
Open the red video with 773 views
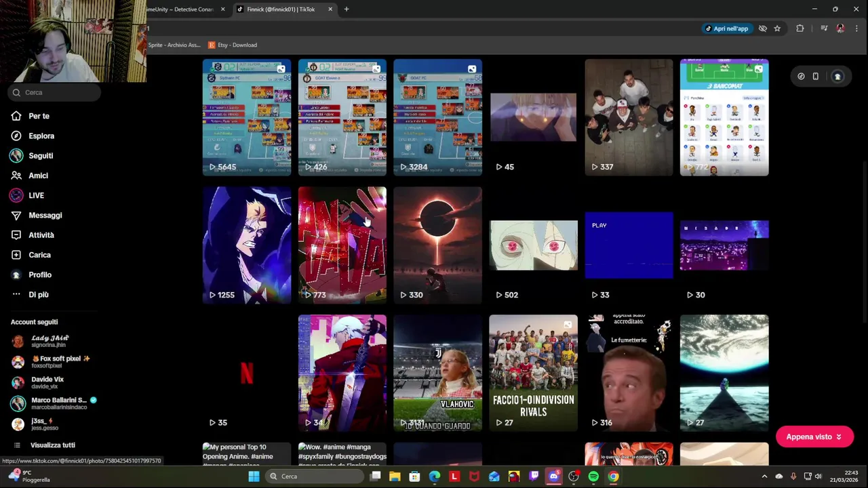(342, 245)
